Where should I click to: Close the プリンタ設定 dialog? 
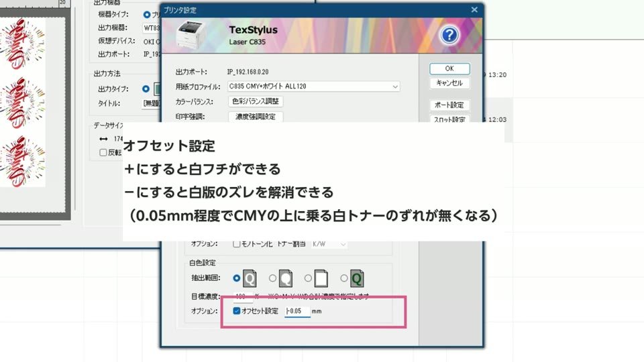(x=474, y=10)
